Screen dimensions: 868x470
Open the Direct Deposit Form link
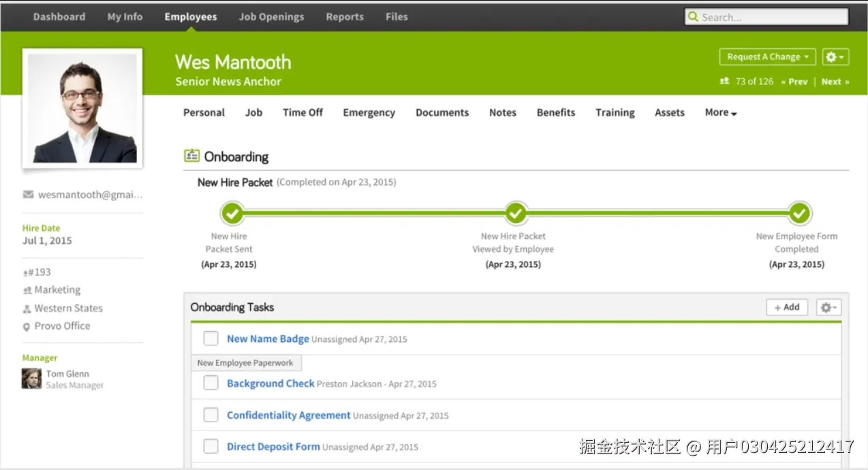pos(273,446)
